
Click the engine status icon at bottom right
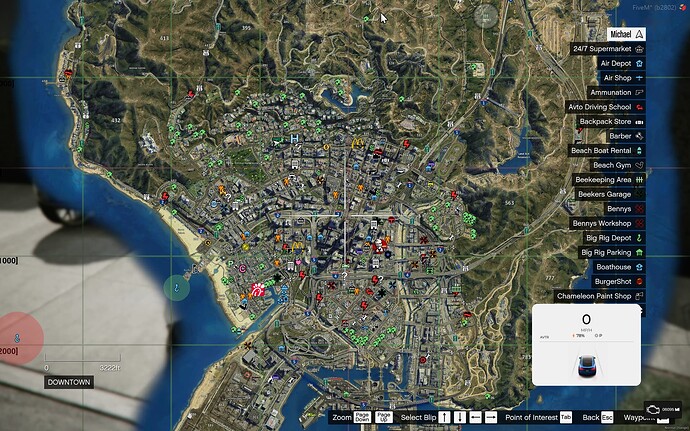point(653,409)
